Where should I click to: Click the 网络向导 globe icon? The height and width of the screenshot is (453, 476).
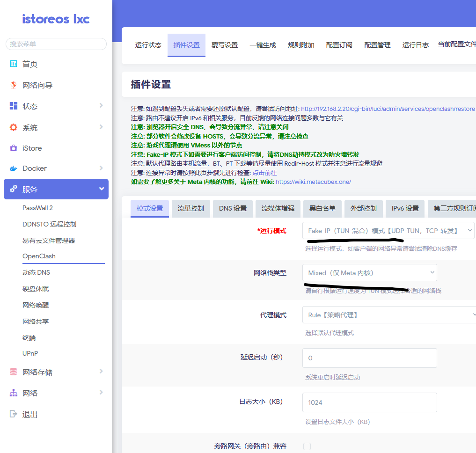click(14, 85)
